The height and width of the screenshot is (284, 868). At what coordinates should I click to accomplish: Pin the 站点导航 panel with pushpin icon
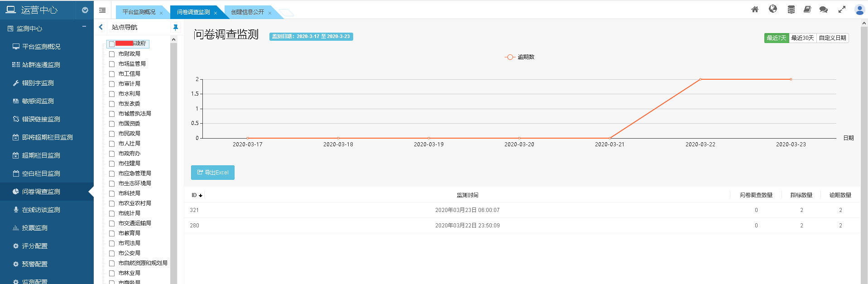(x=175, y=28)
